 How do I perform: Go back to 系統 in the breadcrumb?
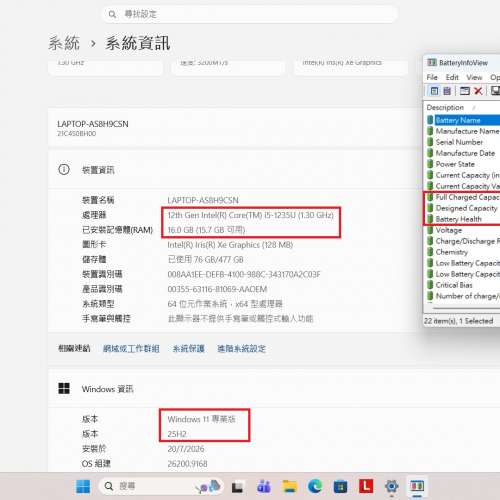tap(64, 43)
